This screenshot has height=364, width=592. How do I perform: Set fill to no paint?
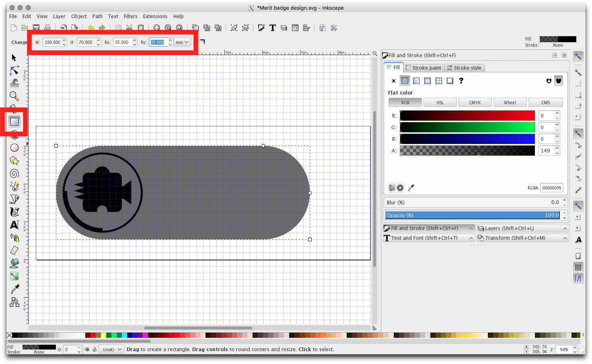pyautogui.click(x=393, y=81)
